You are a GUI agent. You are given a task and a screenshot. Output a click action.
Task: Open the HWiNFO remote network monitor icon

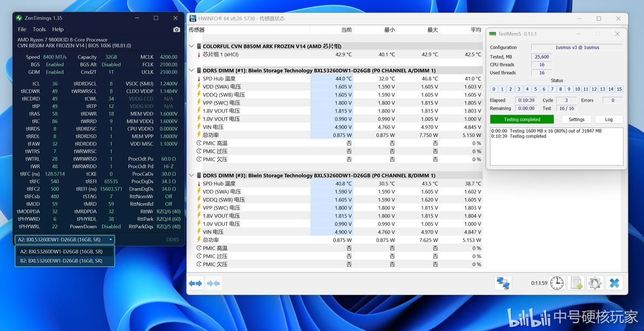pyautogui.click(x=503, y=283)
